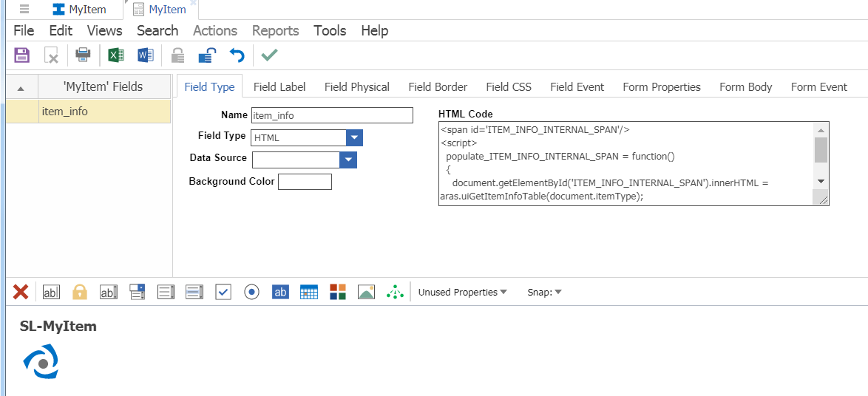
Task: Close the active MyItem form tab
Action: [x=193, y=3]
